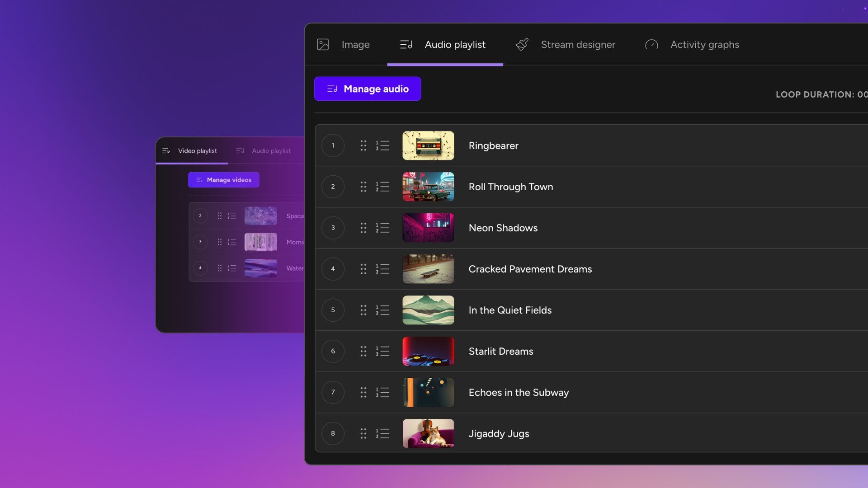Click the Roll Through Town car thumbnail

coord(428,187)
